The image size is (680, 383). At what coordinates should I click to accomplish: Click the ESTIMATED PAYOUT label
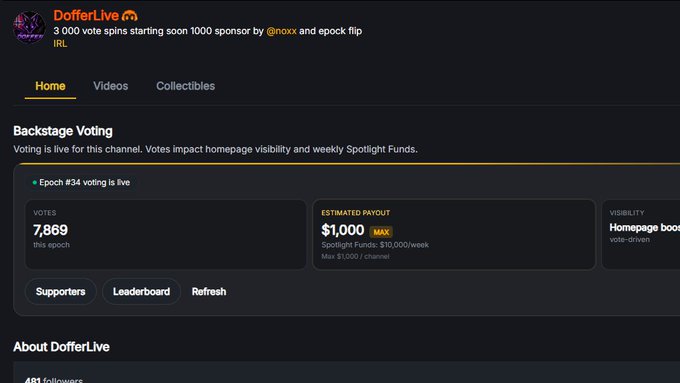pos(356,213)
